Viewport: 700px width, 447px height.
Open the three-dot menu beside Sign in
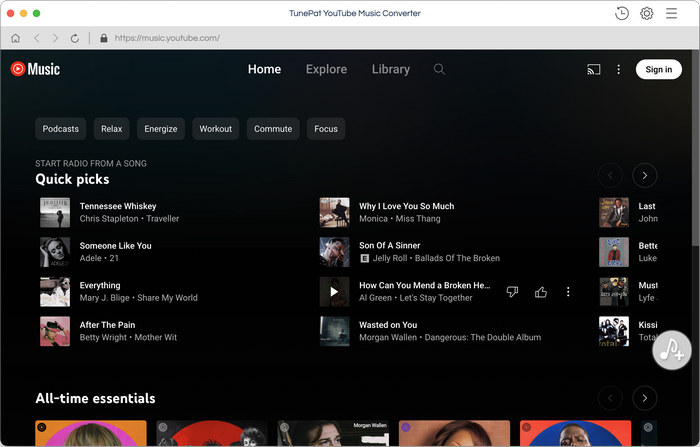(618, 69)
